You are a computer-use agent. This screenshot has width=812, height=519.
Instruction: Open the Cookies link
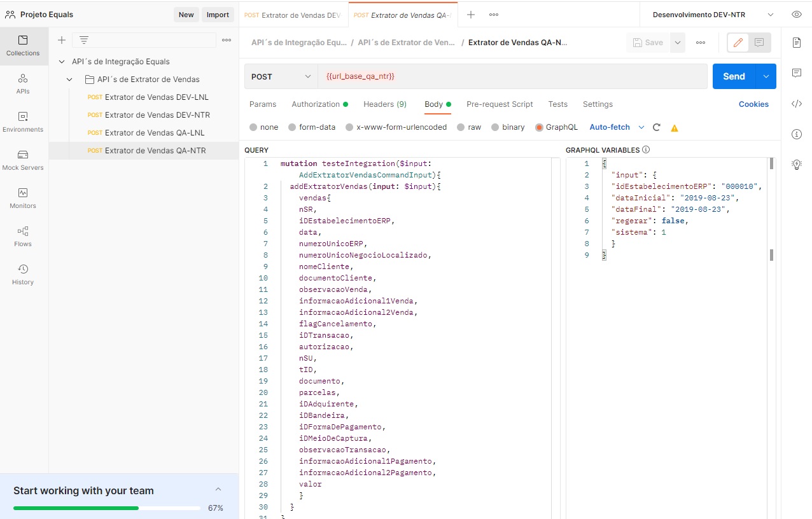(753, 104)
